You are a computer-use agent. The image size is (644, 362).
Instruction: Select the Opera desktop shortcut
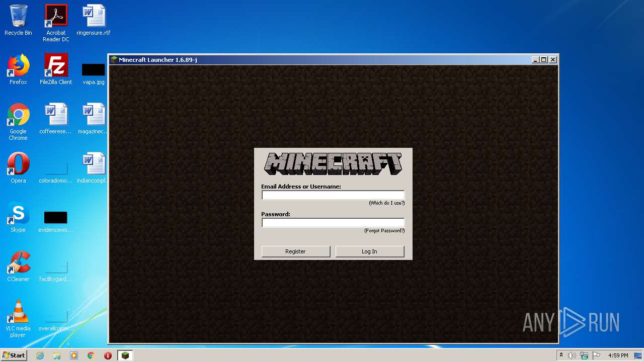pos(18,168)
